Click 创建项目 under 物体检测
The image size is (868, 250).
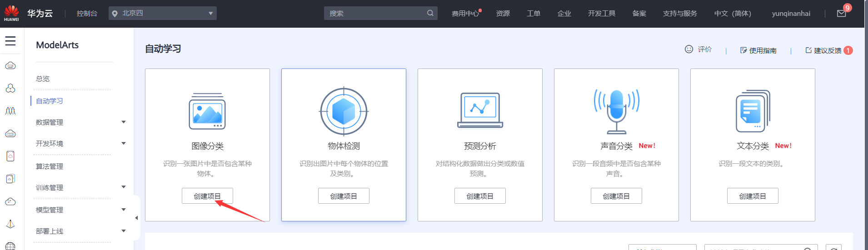pos(344,196)
